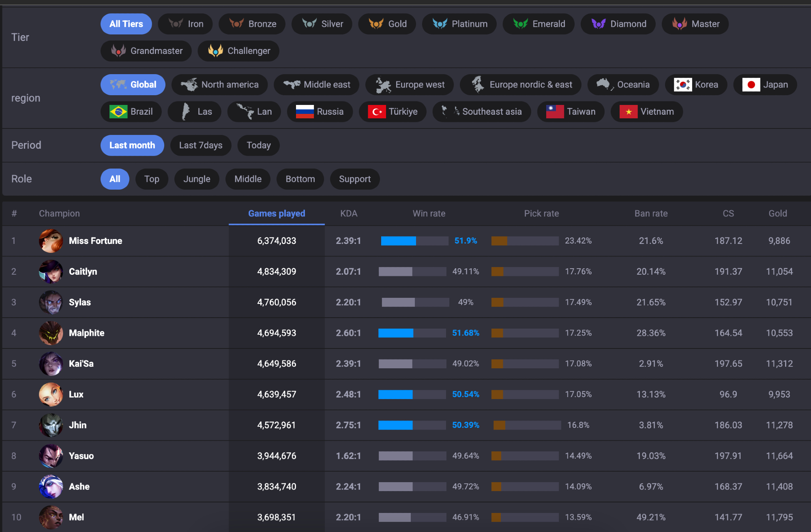This screenshot has width=811, height=532.
Task: Click Miss Fortune champion portrait
Action: point(51,241)
